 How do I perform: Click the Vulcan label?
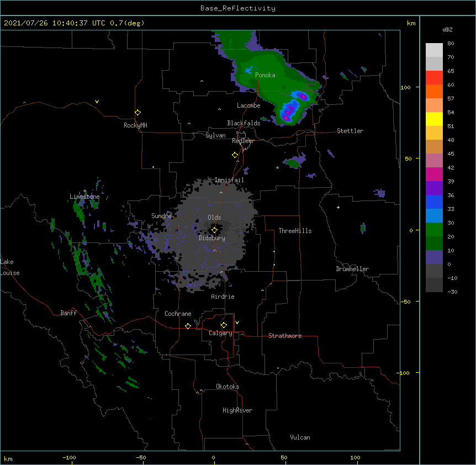[x=300, y=437]
